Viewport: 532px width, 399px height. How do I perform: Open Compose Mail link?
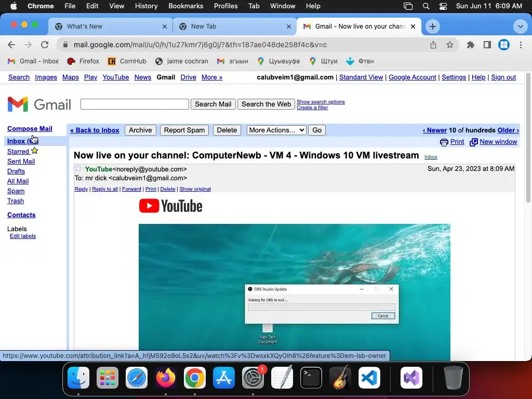30,129
